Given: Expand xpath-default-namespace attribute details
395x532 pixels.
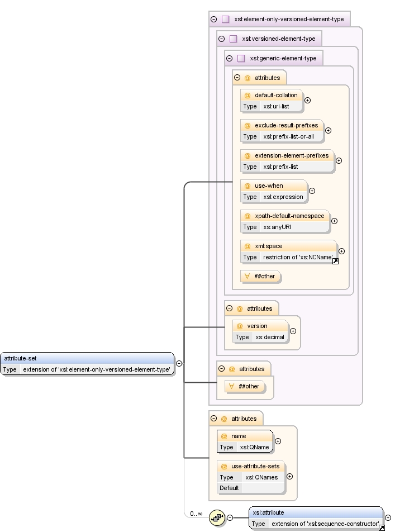Looking at the screenshot, I should click(x=334, y=221).
